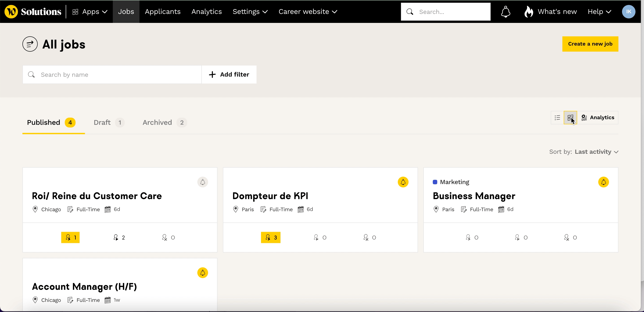Click the list view toggle icon
Image resolution: width=644 pixels, height=312 pixels.
click(558, 118)
